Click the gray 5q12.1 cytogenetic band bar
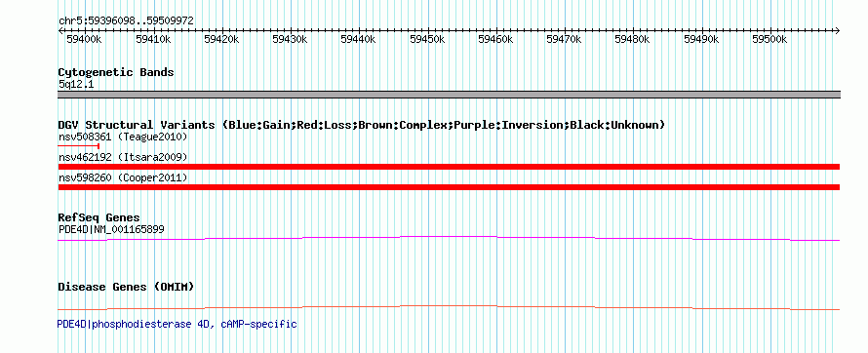The image size is (868, 353). point(449,95)
